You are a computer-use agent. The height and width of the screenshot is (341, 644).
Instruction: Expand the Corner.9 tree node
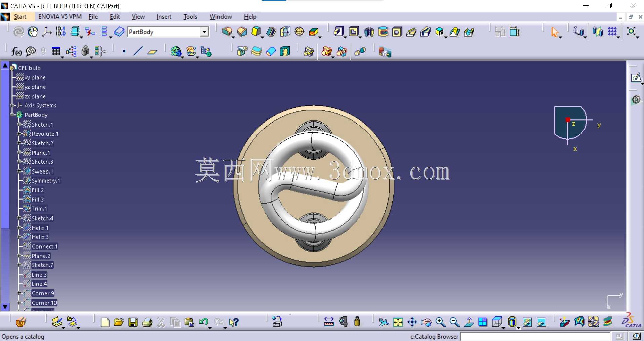(x=19, y=293)
